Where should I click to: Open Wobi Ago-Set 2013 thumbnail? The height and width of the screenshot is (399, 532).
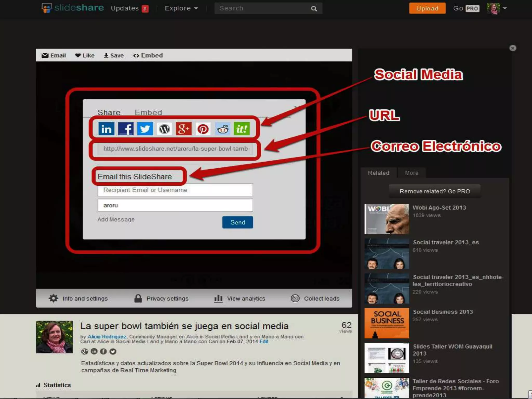(387, 219)
